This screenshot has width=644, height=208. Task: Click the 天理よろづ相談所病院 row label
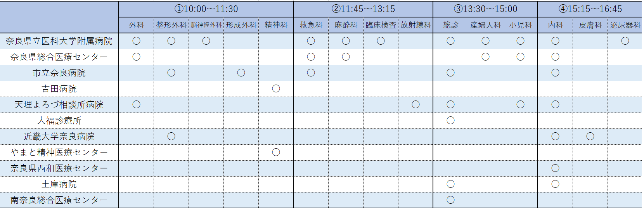click(x=59, y=105)
